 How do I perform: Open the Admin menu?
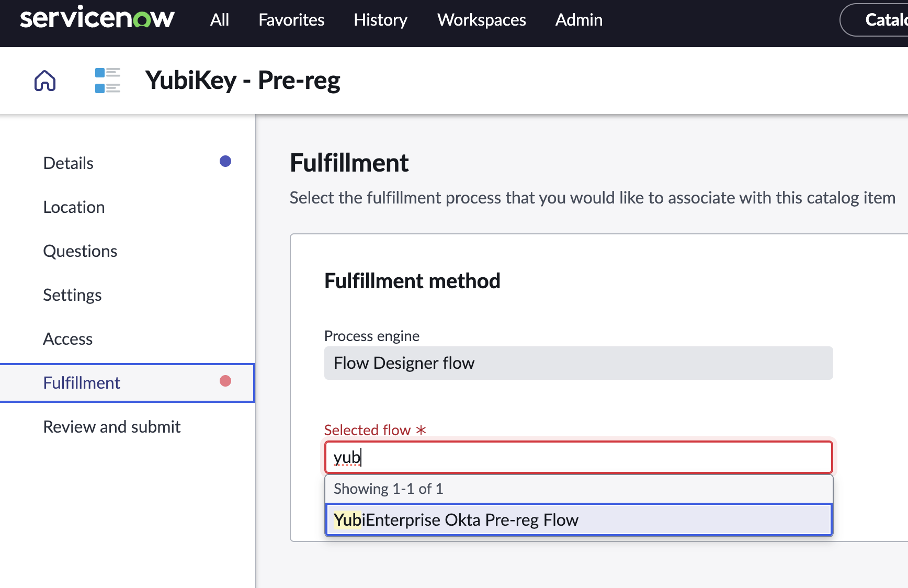pyautogui.click(x=579, y=20)
